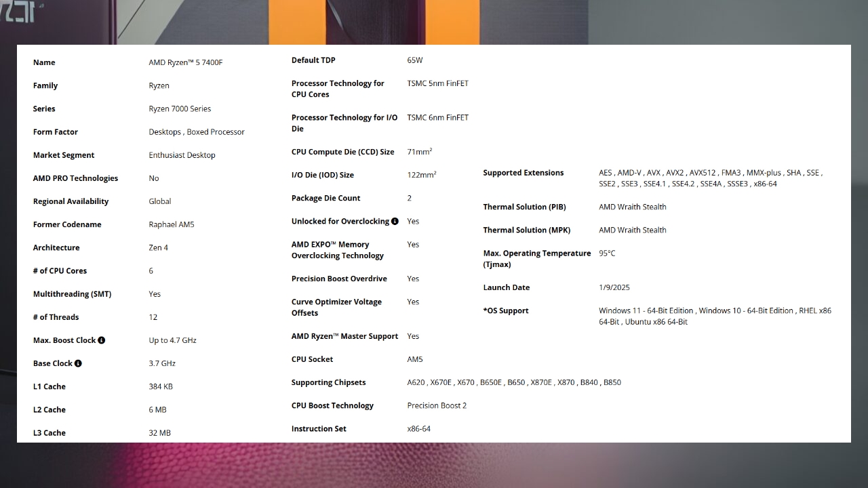Viewport: 868px width, 488px height.
Task: Click the # of Threads label
Action: click(56, 317)
